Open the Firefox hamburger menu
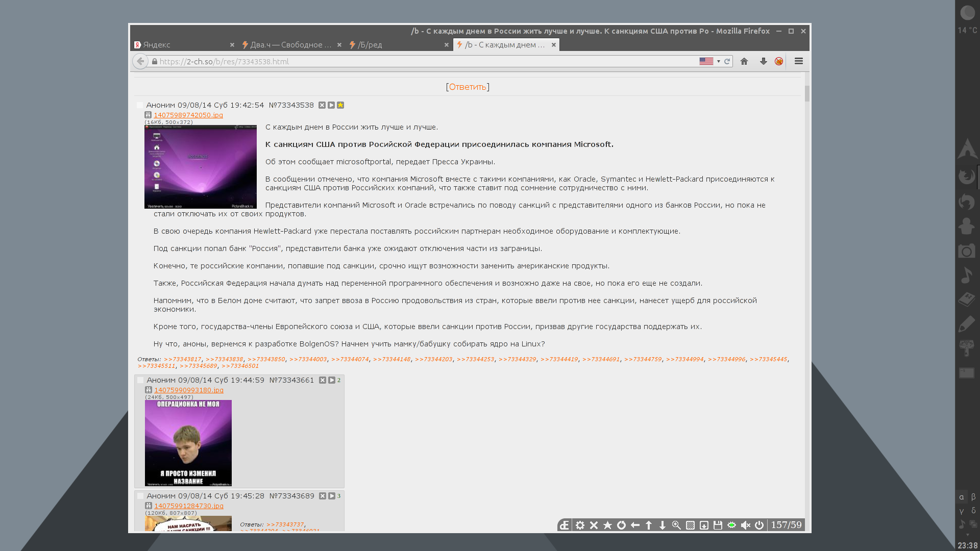Screen dimensions: 980x551 pyautogui.click(x=799, y=61)
